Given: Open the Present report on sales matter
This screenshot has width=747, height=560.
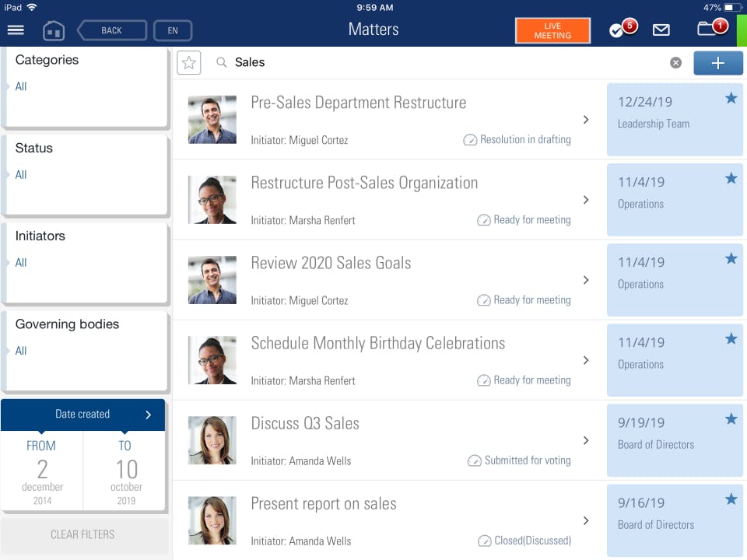Looking at the screenshot, I should coord(389,520).
